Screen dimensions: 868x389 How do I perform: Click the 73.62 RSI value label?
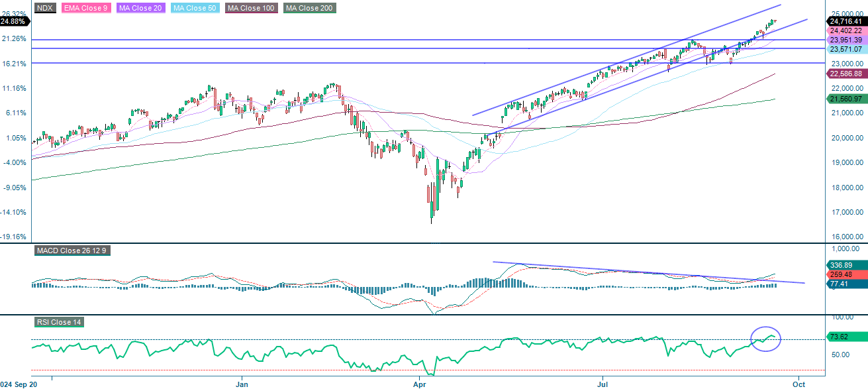(841, 337)
